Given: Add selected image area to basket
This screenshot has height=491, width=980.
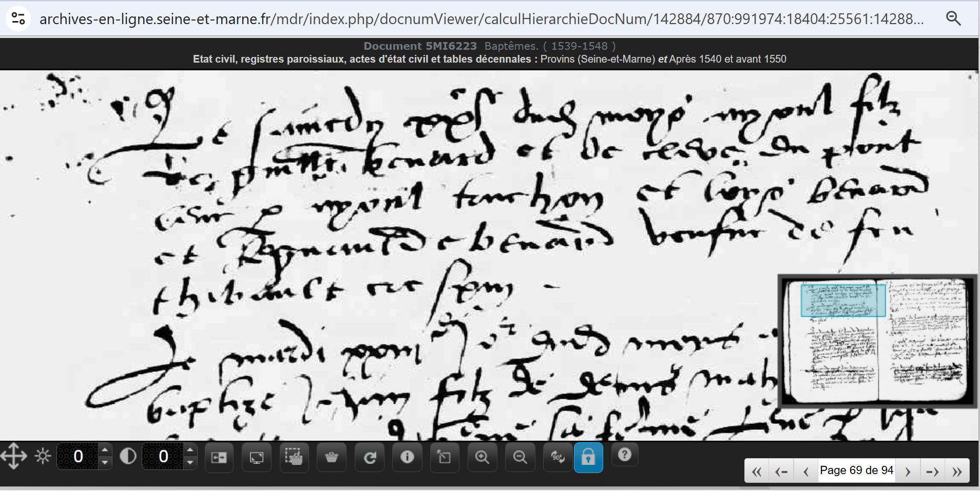Looking at the screenshot, I should (294, 457).
